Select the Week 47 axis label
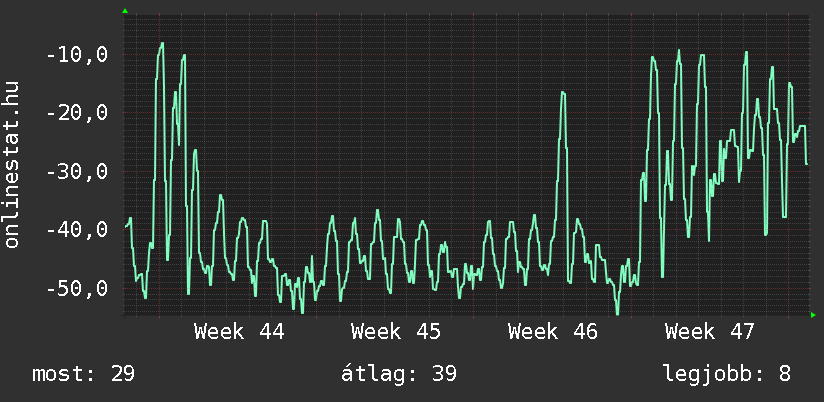This screenshot has height=402, width=824. 710,331
